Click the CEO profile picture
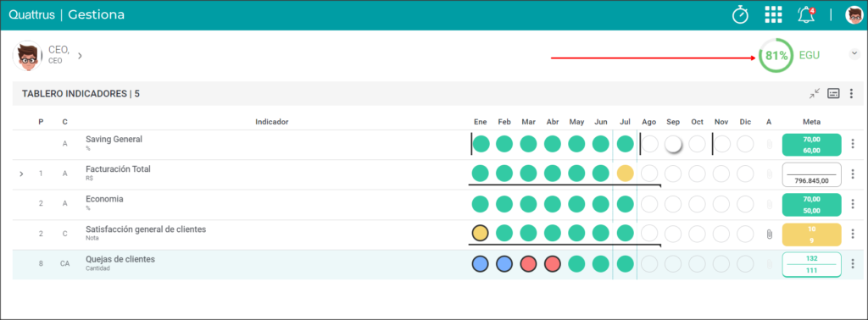 [28, 56]
